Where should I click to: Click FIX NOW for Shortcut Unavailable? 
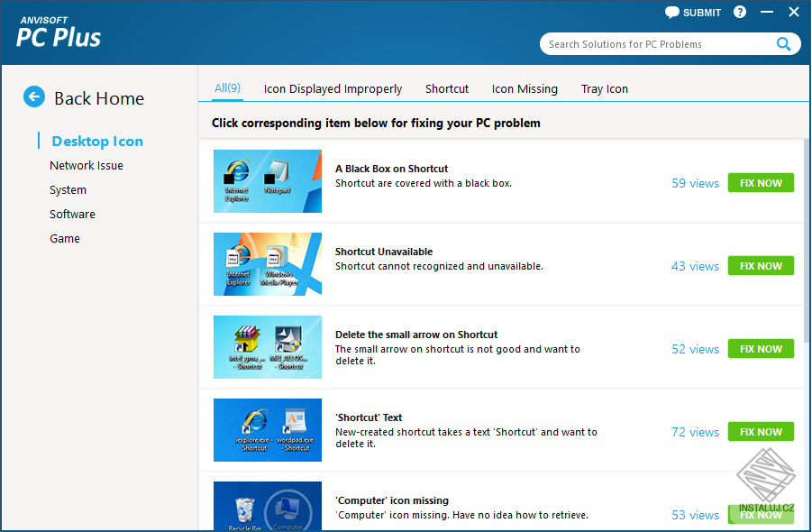(x=761, y=266)
